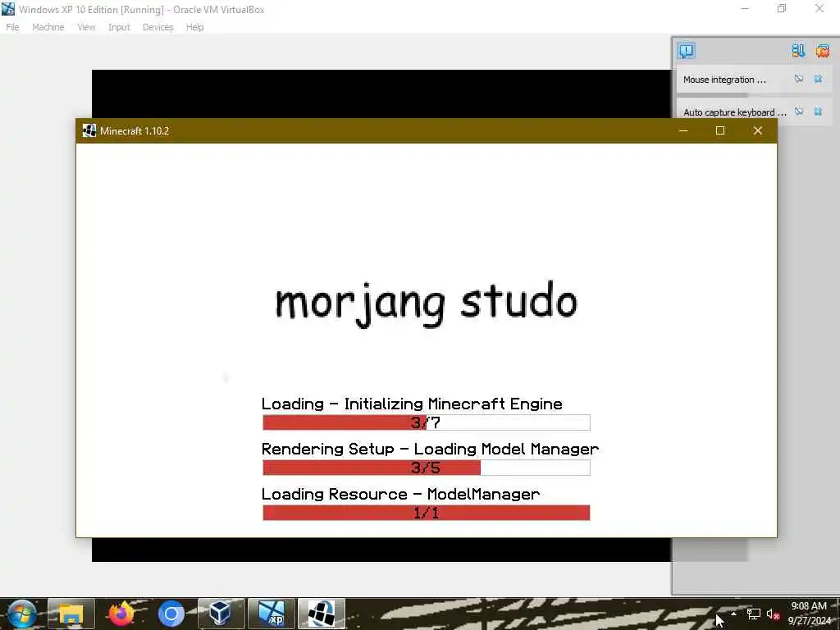Open the Devices menu
This screenshot has width=840, height=630.
click(x=157, y=27)
